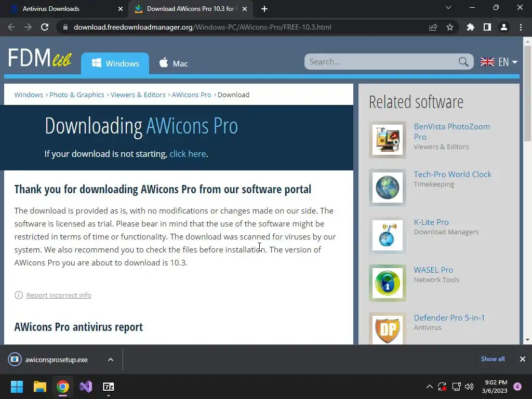532x399 pixels.
Task: Click the Chrome forward arrow
Action: (x=28, y=27)
